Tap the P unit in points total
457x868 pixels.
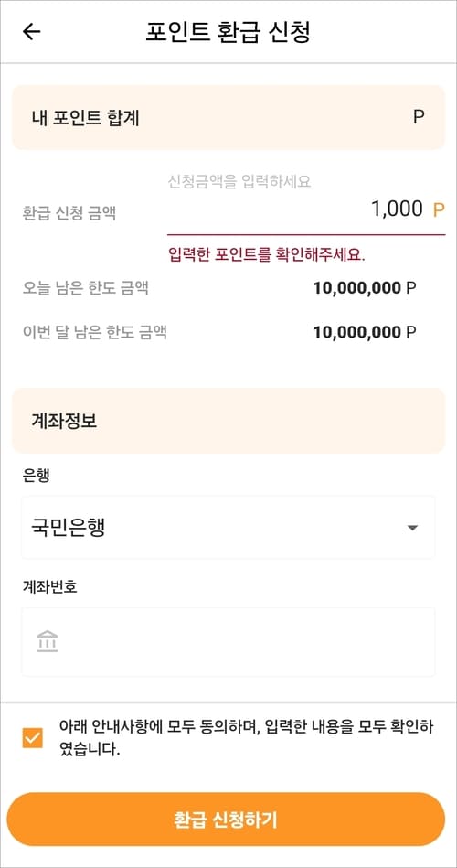click(x=419, y=117)
